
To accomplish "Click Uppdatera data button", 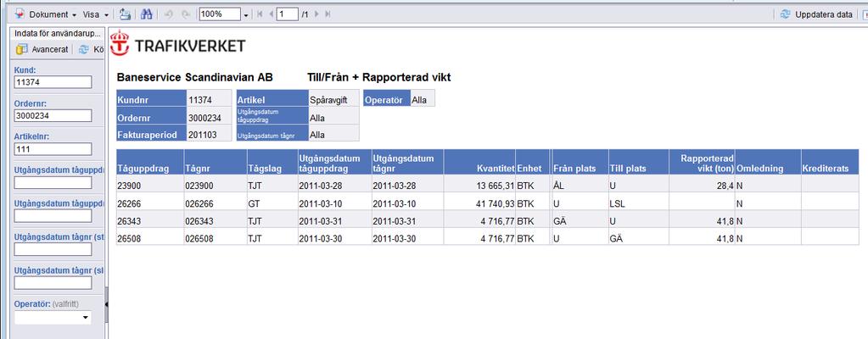I will point(816,15).
